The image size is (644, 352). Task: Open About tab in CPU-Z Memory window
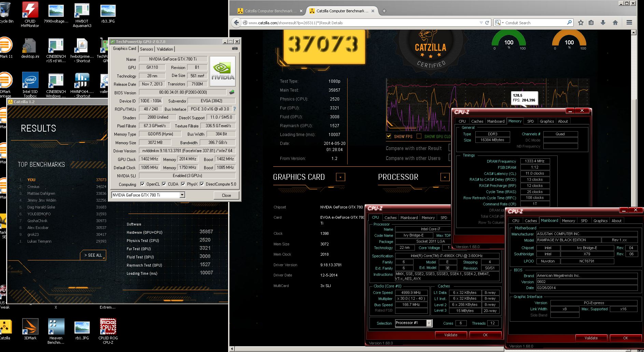click(563, 121)
